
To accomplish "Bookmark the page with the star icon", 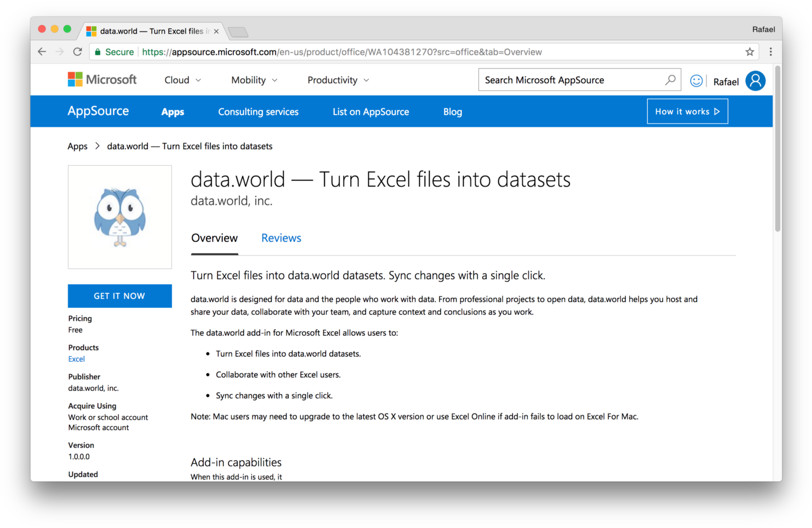I will pos(750,52).
